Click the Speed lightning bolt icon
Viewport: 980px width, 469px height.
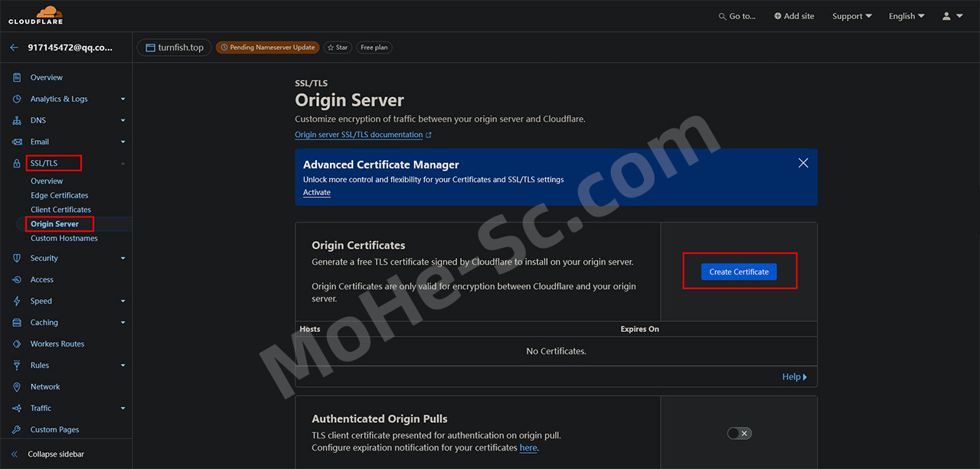click(17, 301)
